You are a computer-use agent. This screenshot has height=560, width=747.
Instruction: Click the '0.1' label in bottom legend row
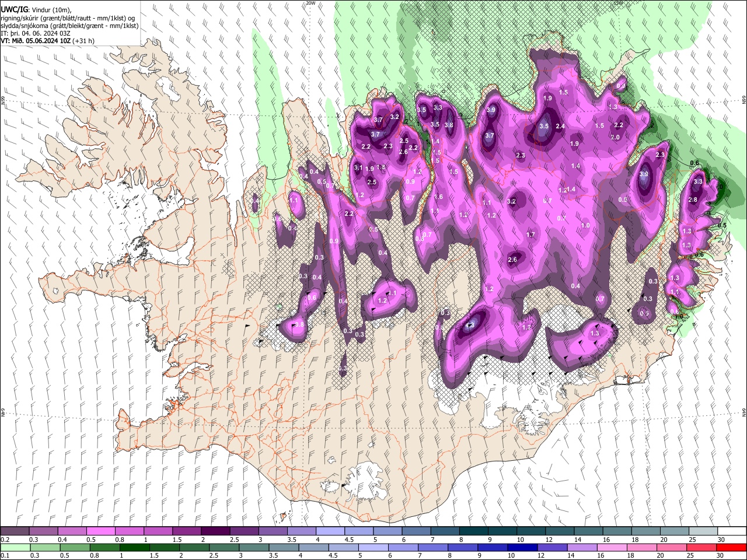tap(4, 556)
